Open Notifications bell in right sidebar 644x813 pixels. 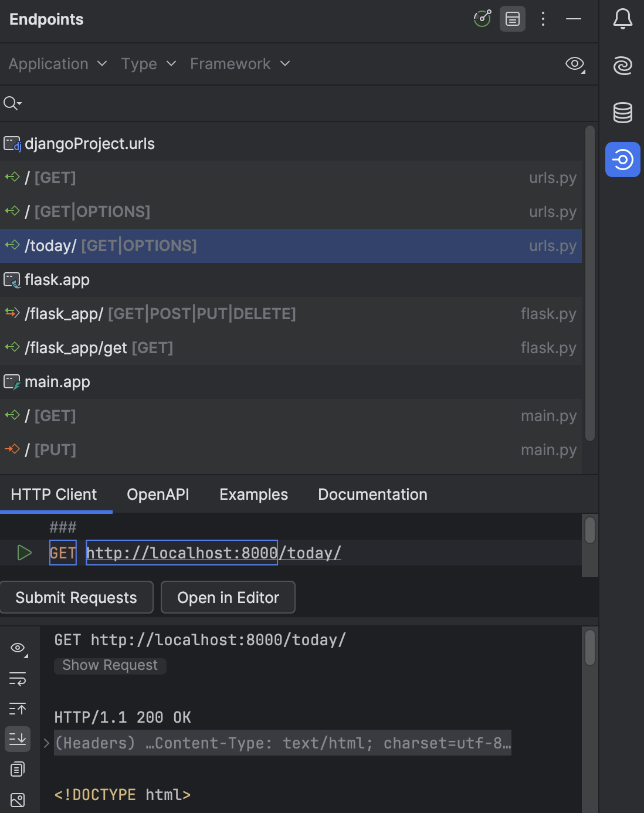click(x=623, y=19)
